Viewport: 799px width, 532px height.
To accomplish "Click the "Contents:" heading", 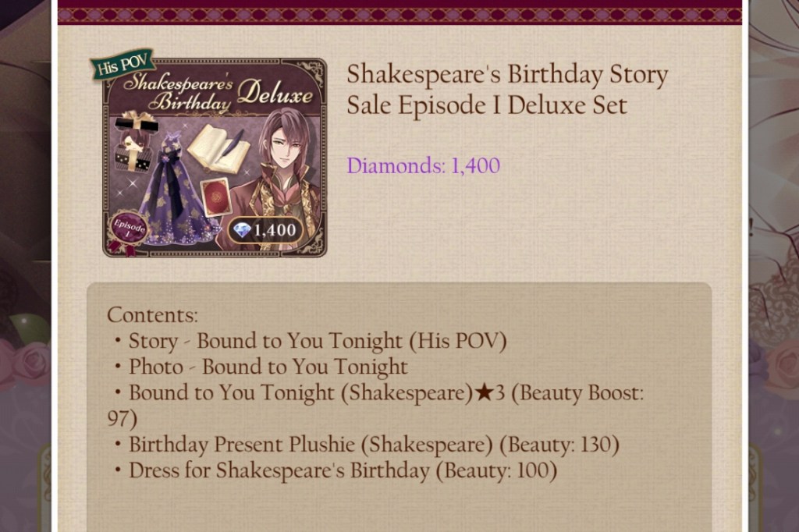I will 152,315.
